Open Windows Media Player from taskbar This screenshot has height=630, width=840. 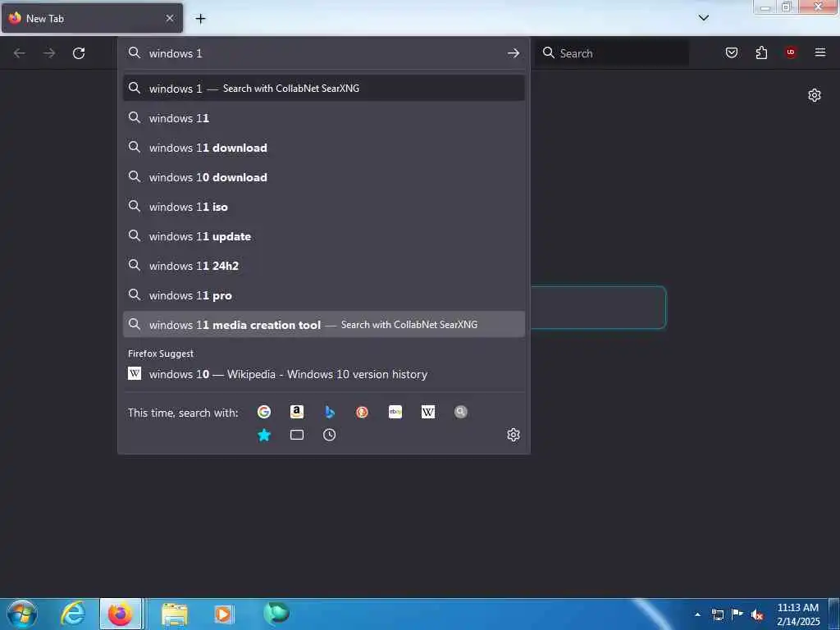point(223,614)
